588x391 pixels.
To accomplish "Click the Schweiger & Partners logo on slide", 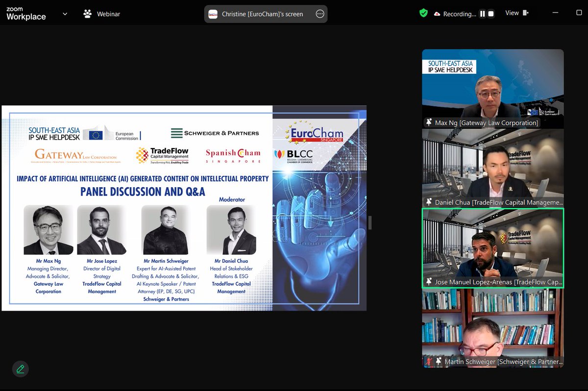I will (215, 133).
